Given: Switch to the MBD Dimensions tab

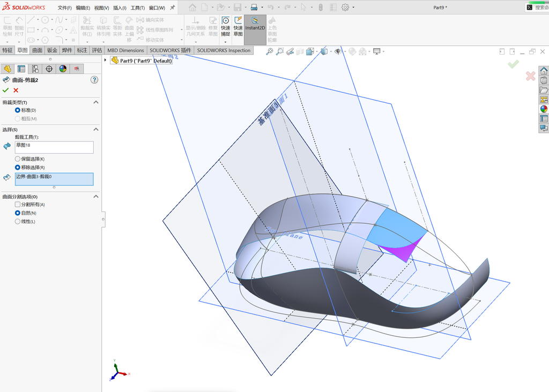Looking at the screenshot, I should (125, 50).
